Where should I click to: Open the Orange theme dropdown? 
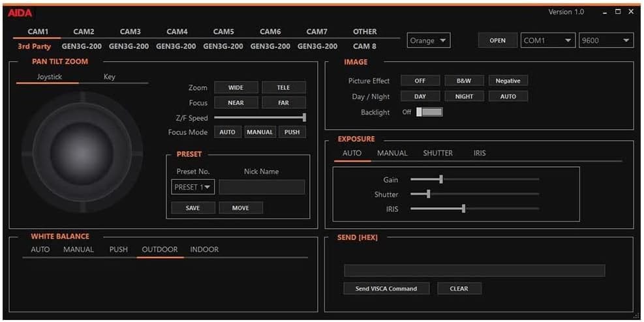[x=429, y=40]
